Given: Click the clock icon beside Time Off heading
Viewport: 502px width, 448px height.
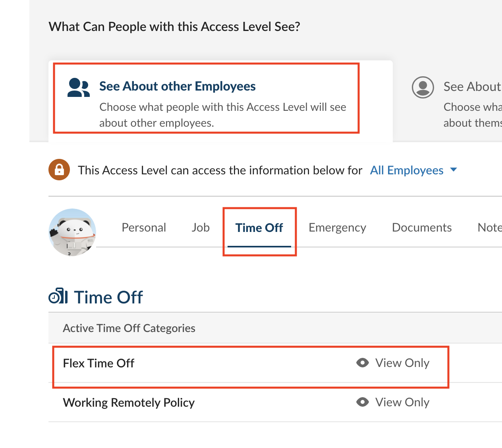Looking at the screenshot, I should pos(58,296).
